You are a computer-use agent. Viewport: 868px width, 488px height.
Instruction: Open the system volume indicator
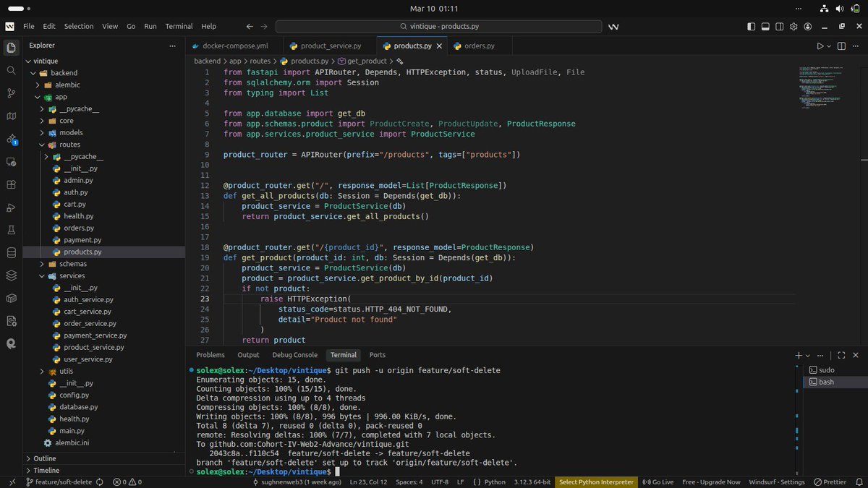point(841,9)
